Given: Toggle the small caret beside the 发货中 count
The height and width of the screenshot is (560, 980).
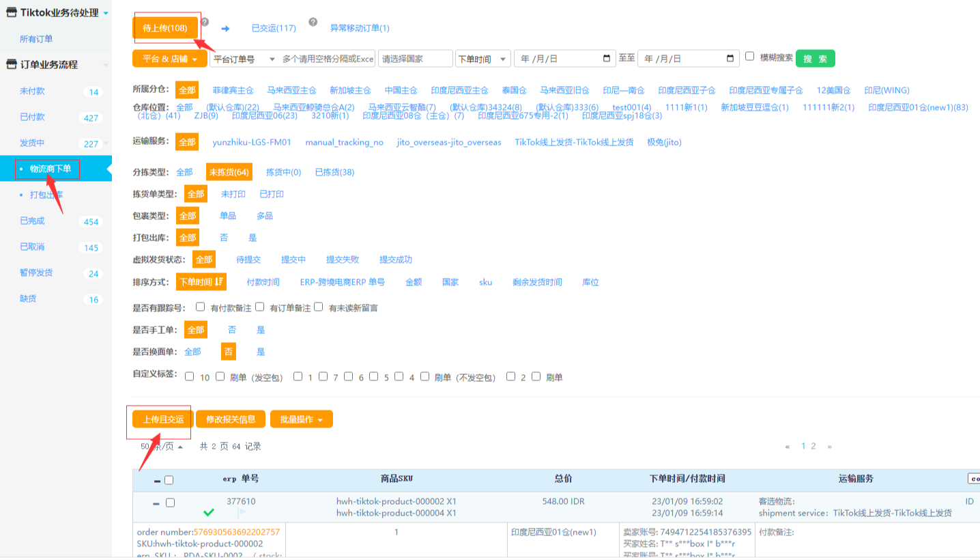Looking at the screenshot, I should pyautogui.click(x=106, y=143).
